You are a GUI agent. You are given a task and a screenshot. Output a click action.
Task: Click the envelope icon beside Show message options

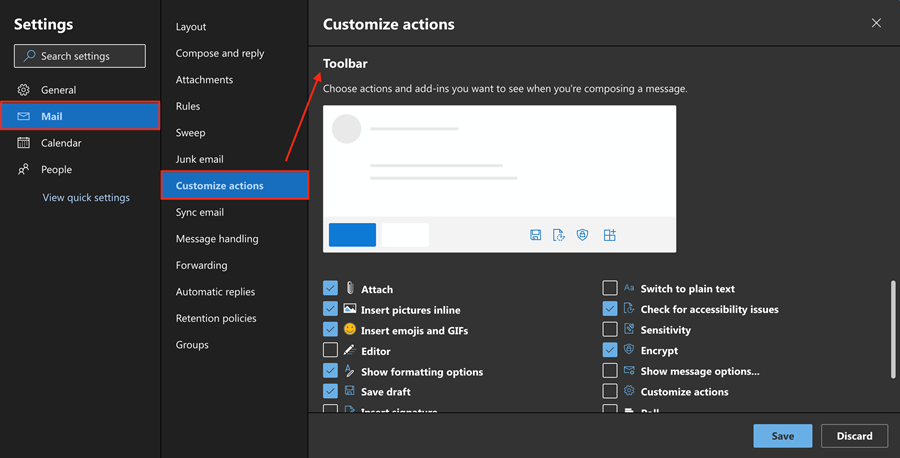point(629,370)
